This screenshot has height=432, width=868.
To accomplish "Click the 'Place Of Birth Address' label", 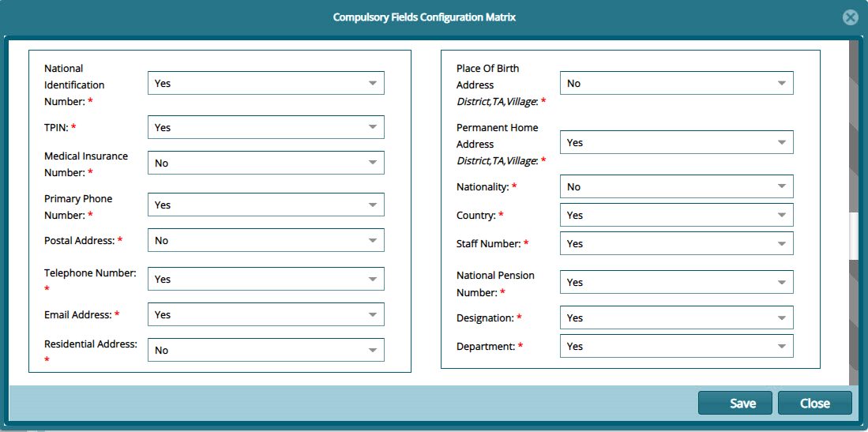I will coord(487,77).
